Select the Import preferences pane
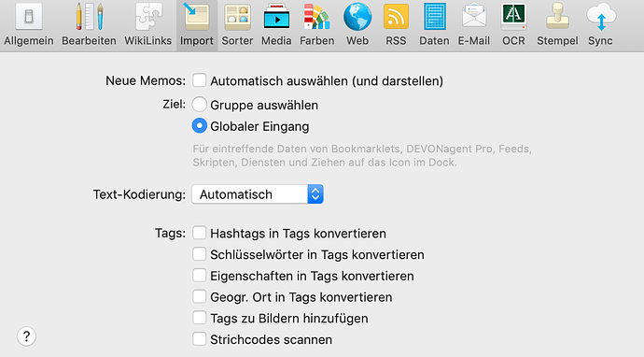Viewport: 644px width, 357px height. pos(197,24)
